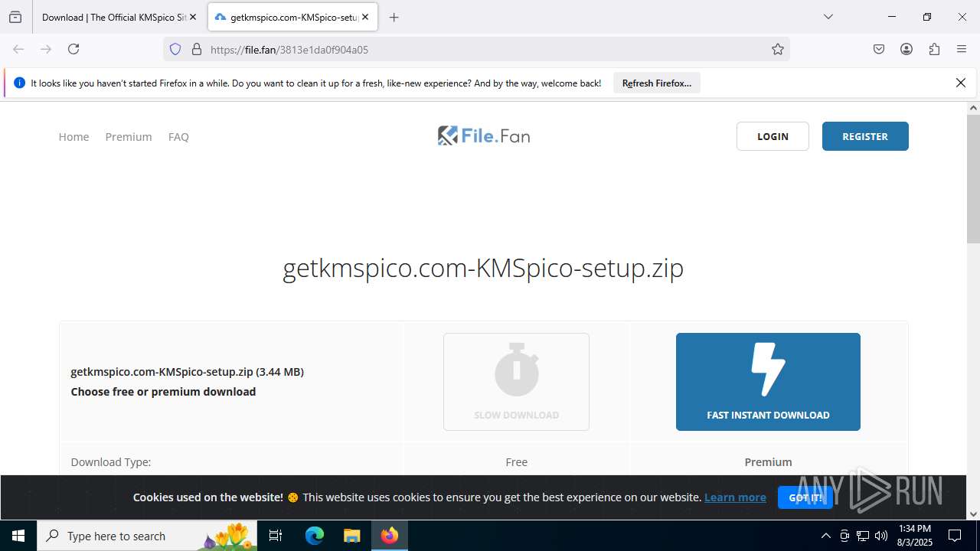
Task: Open the cookie Learn more link
Action: [735, 497]
